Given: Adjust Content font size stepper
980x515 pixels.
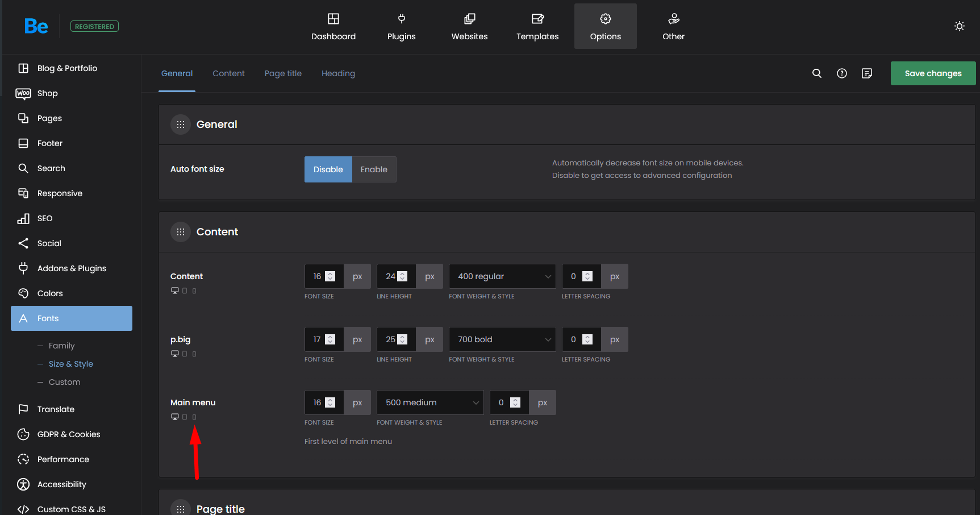Looking at the screenshot, I should (x=330, y=276).
